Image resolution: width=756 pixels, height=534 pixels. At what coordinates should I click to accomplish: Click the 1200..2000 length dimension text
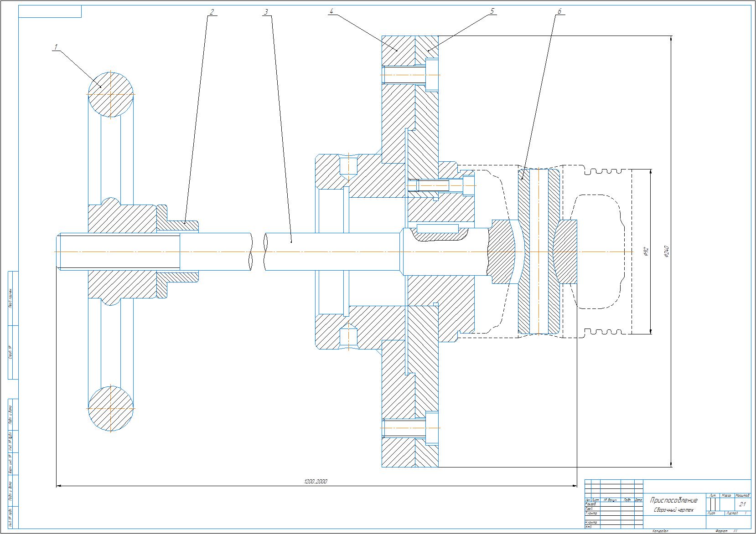316,482
